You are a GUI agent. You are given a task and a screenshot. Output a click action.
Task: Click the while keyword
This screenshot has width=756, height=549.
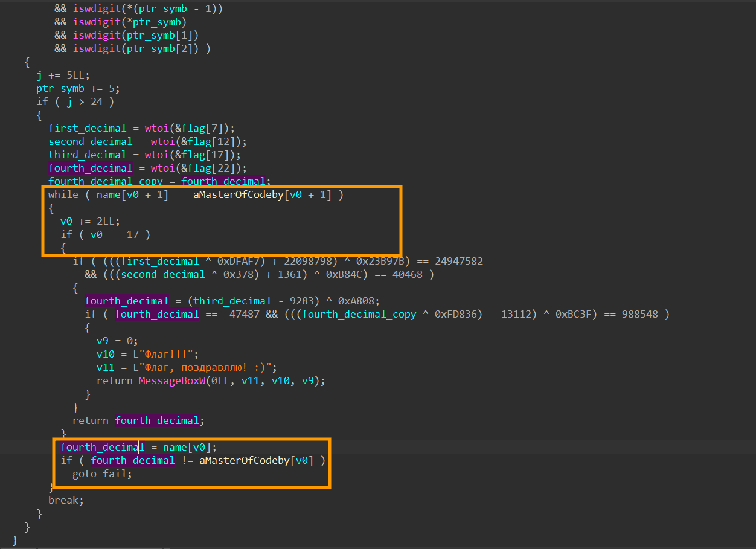[63, 194]
